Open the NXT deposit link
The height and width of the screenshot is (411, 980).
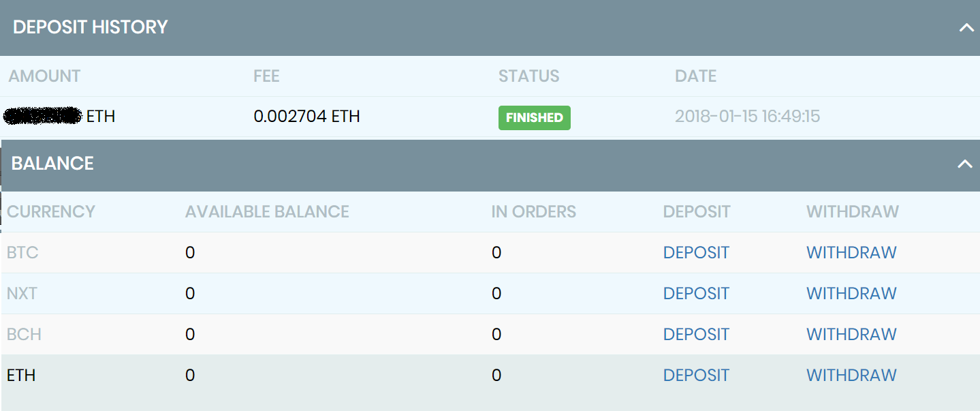[x=696, y=294]
